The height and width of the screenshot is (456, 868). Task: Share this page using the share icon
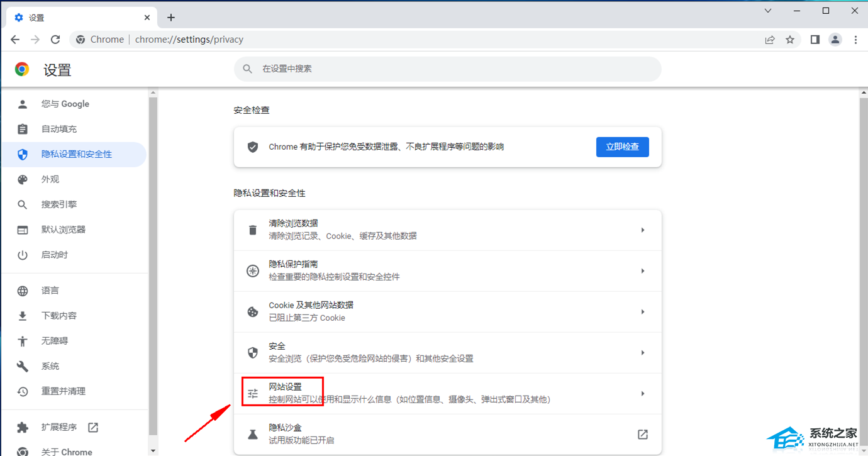[770, 40]
